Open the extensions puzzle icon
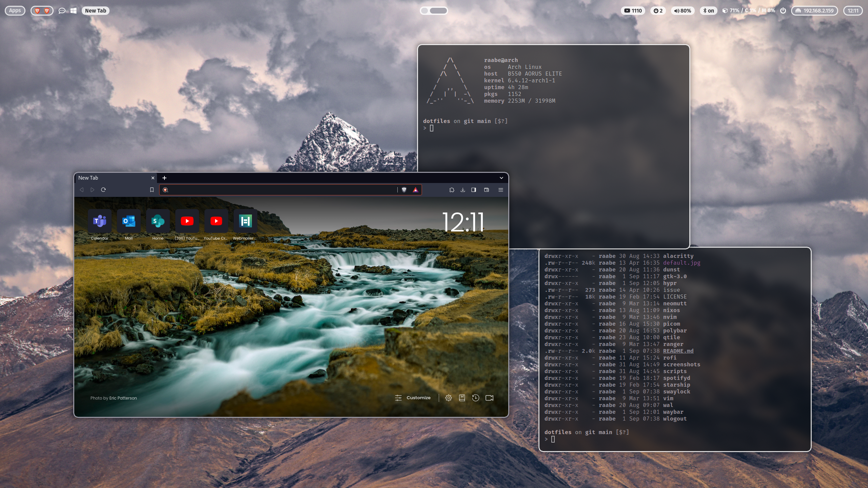This screenshot has height=488, width=868. (x=452, y=190)
